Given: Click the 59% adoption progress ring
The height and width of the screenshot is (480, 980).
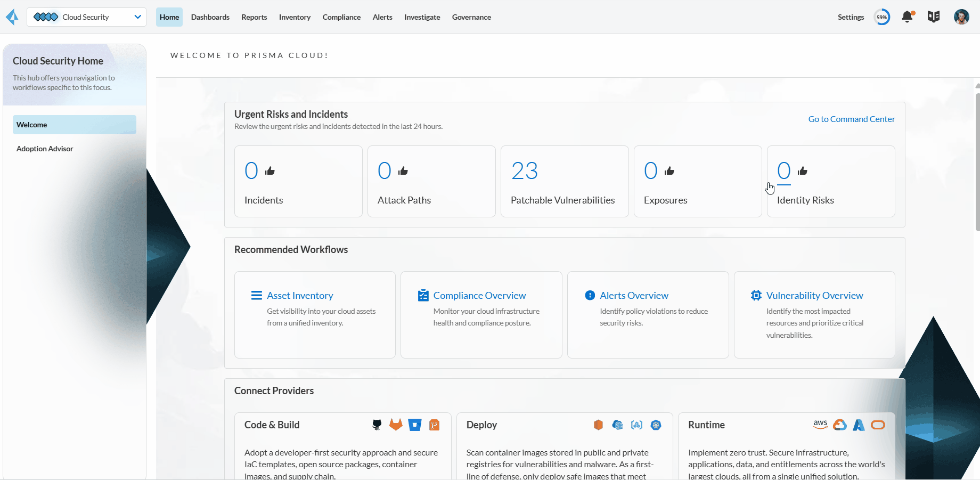Looking at the screenshot, I should point(882,17).
